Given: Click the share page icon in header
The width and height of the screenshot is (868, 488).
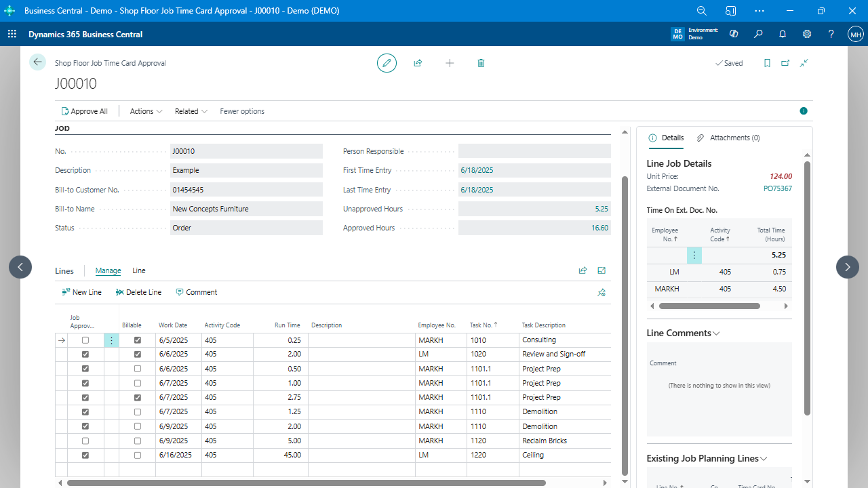Looking at the screenshot, I should [418, 63].
